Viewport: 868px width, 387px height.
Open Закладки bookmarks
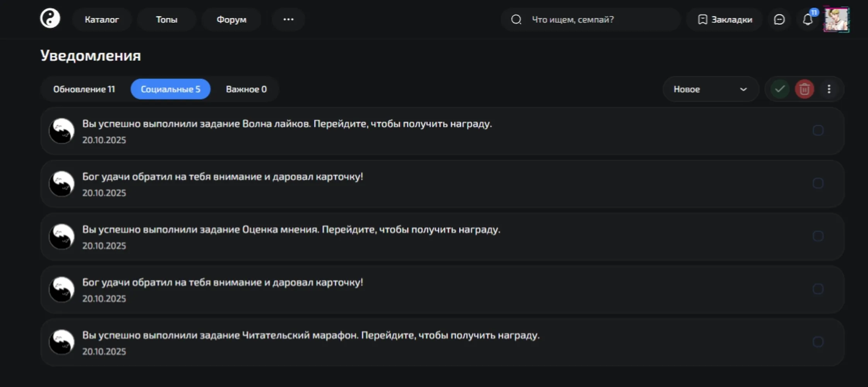pyautogui.click(x=725, y=19)
